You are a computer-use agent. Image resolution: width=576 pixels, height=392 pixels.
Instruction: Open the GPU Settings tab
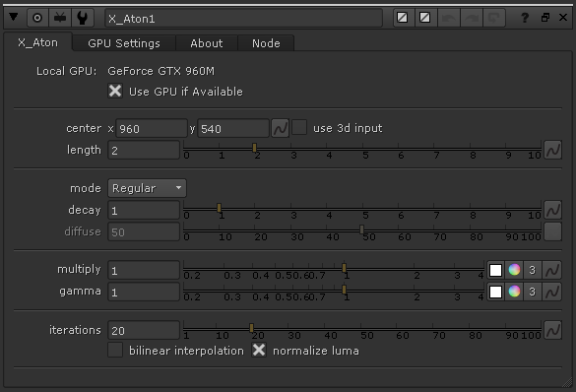(x=124, y=43)
